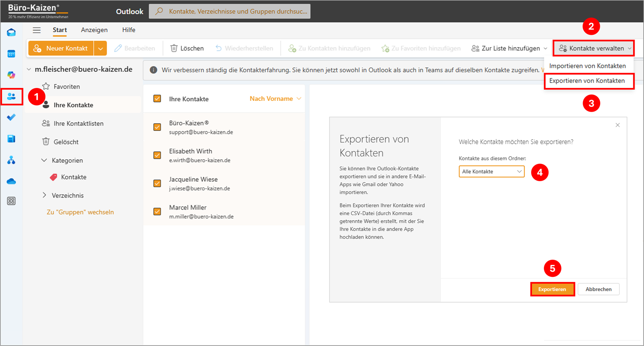
Task: Toggle the Ihre Kontakte select-all checkbox
Action: 157,99
